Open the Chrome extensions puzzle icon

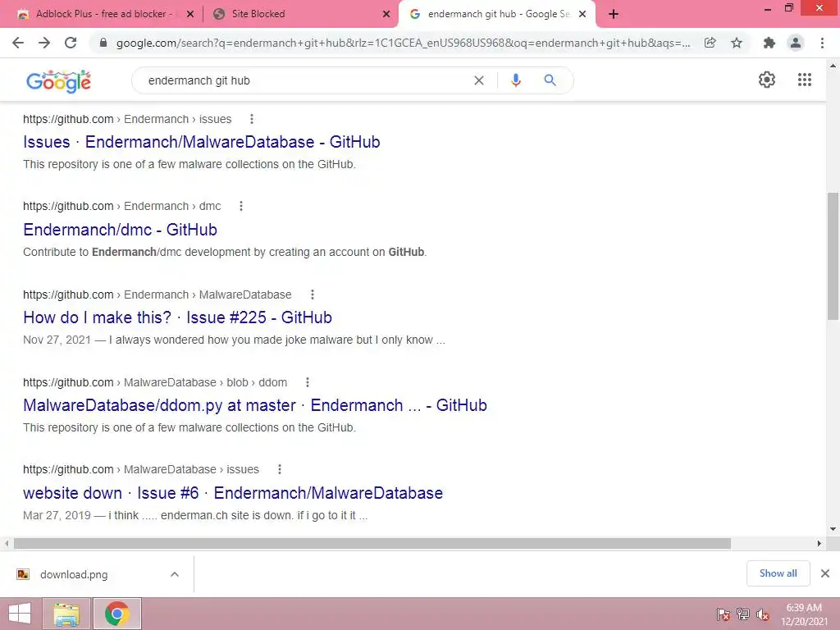[769, 43]
